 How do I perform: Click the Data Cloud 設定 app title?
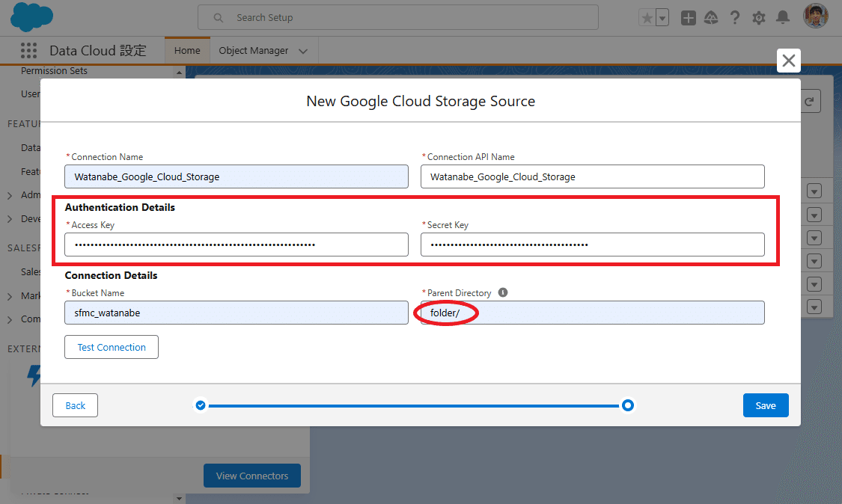pyautogui.click(x=98, y=50)
